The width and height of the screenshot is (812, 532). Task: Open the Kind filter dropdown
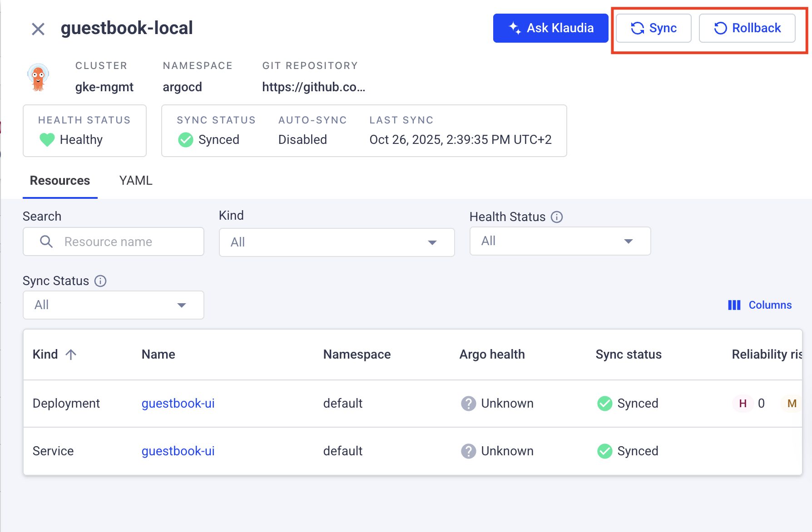337,242
